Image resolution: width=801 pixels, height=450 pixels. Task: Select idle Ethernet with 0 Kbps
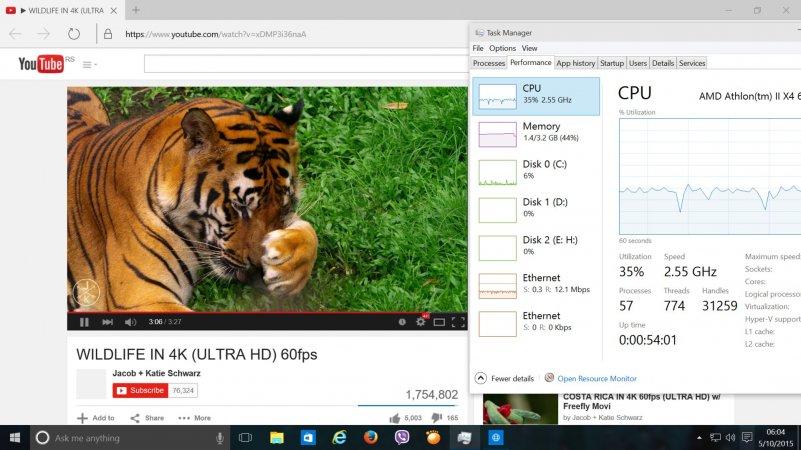(536, 323)
